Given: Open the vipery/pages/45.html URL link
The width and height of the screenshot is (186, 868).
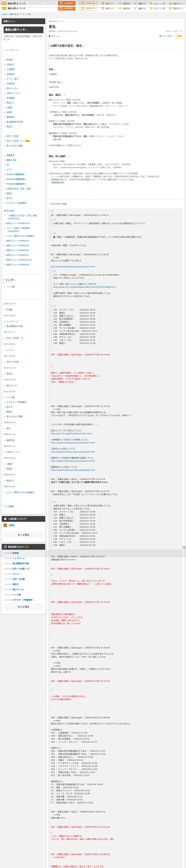Looking at the screenshot, I should [x=73, y=461].
